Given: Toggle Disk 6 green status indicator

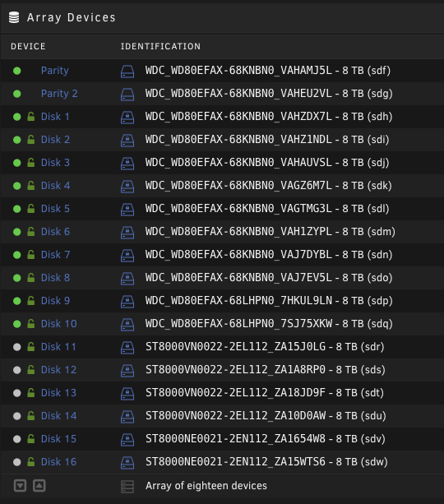Looking at the screenshot, I should click(17, 232).
